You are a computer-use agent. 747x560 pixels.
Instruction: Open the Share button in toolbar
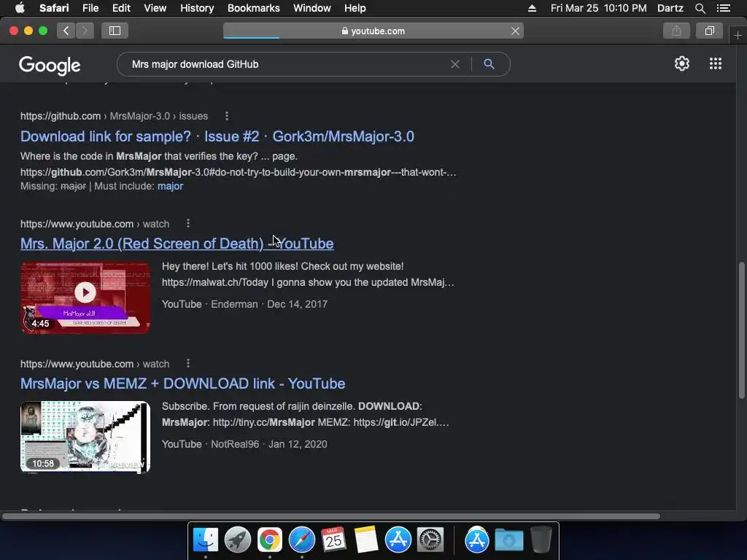tap(676, 31)
